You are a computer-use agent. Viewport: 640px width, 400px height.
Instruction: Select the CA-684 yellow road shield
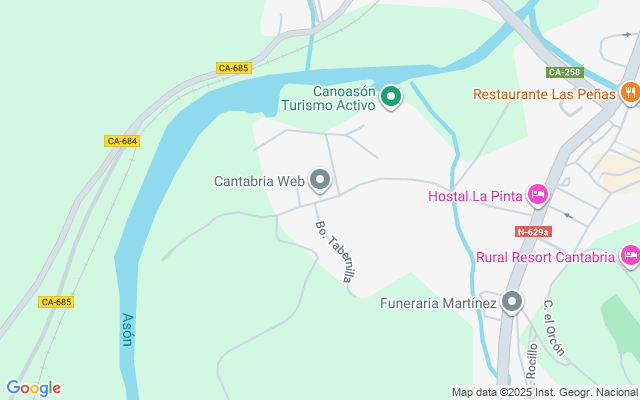[x=122, y=141]
